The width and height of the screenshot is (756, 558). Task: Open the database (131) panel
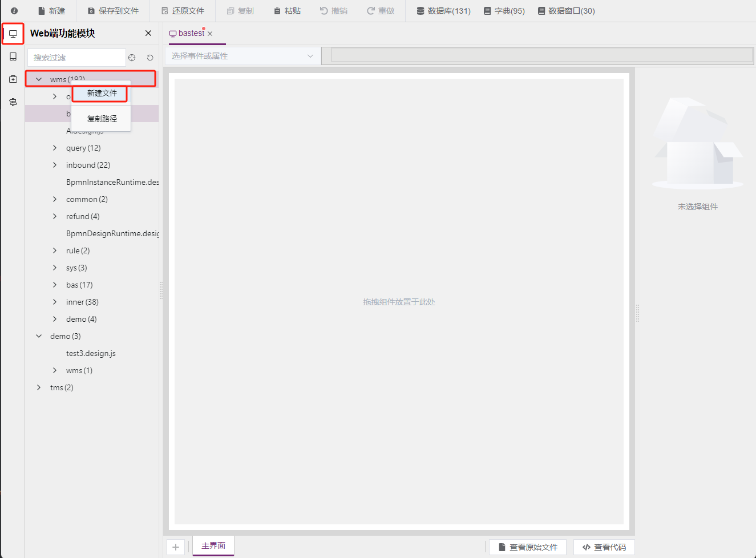click(443, 11)
